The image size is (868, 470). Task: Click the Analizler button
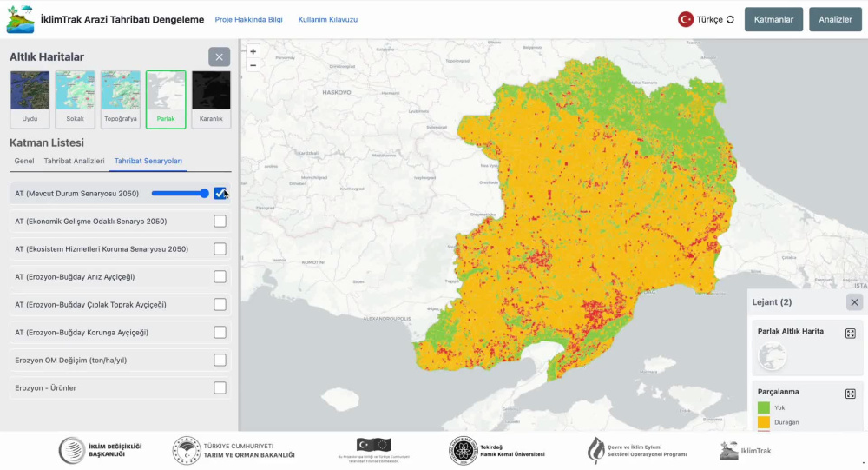tap(835, 19)
